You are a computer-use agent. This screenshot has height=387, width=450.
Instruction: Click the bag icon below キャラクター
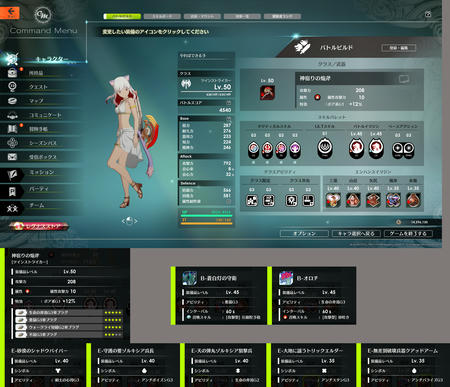pos(12,73)
